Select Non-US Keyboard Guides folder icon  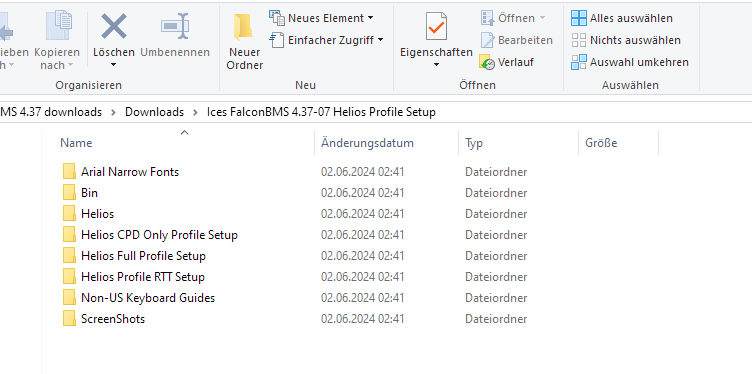coord(70,298)
